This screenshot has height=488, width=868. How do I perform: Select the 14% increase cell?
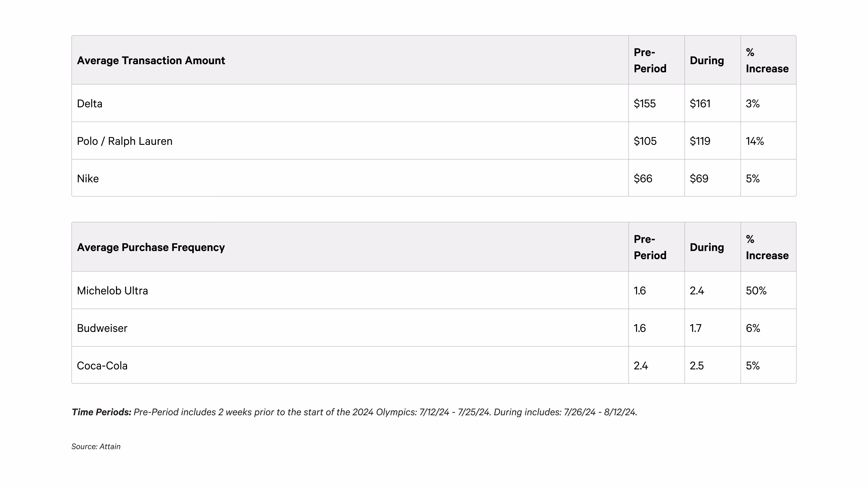point(755,141)
